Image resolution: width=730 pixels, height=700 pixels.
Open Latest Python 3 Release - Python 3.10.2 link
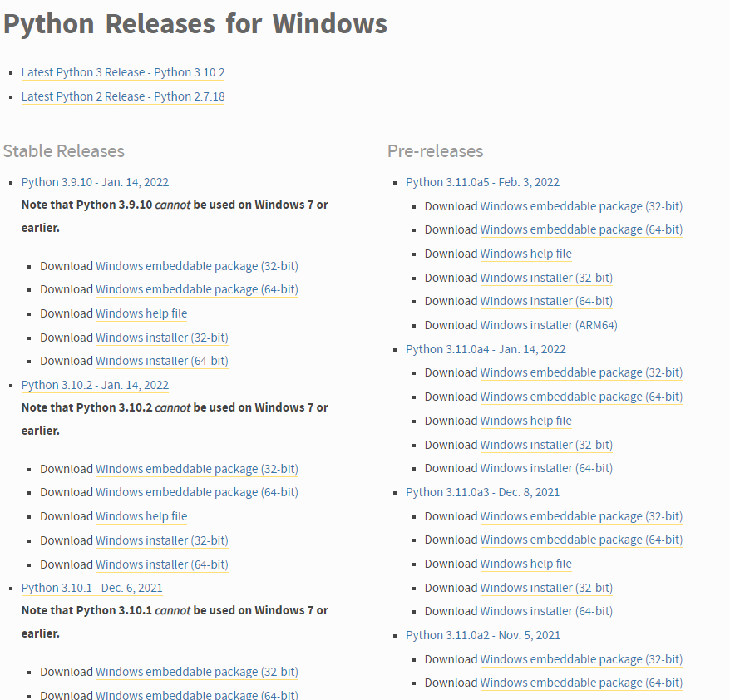pyautogui.click(x=123, y=72)
